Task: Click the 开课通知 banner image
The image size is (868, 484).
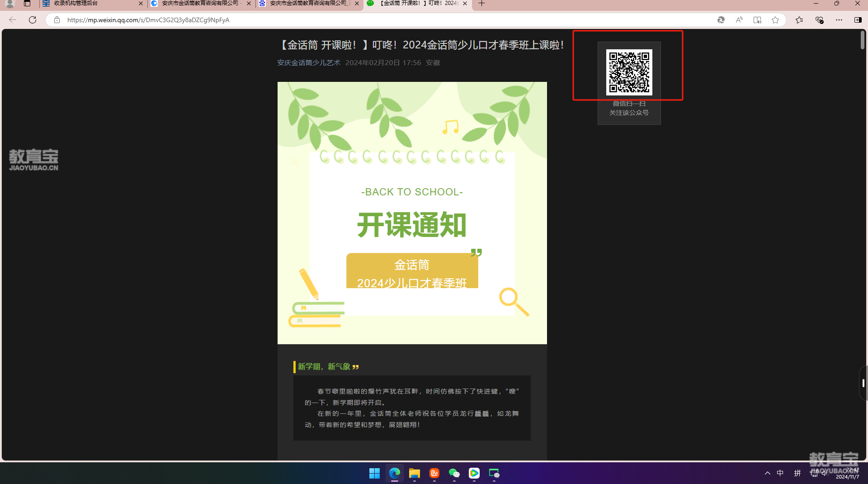Action: [x=412, y=213]
